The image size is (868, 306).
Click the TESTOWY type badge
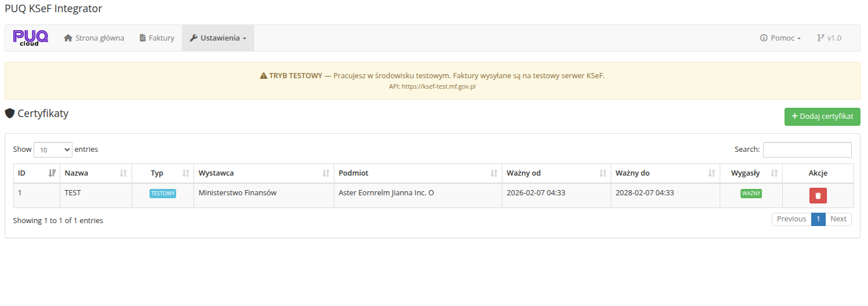point(163,194)
